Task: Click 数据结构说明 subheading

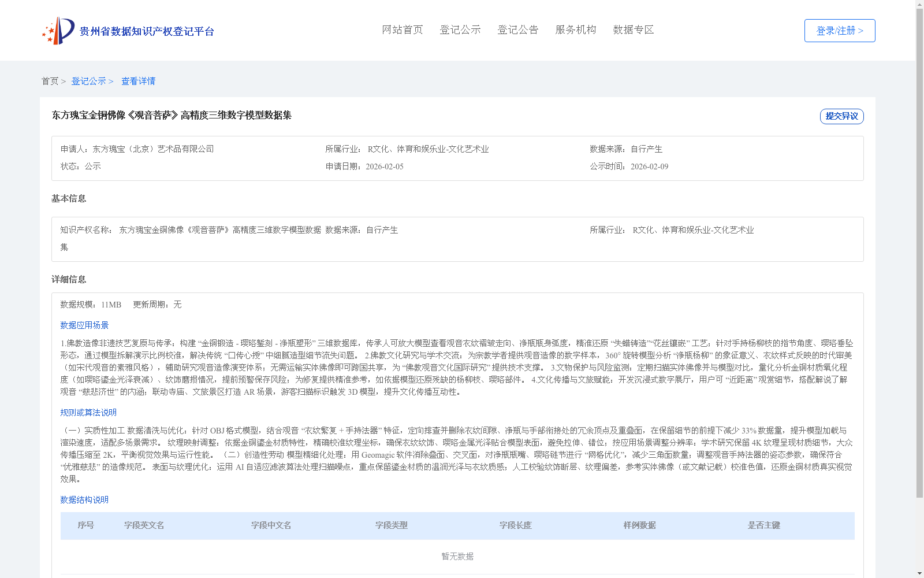Action: coord(84,500)
